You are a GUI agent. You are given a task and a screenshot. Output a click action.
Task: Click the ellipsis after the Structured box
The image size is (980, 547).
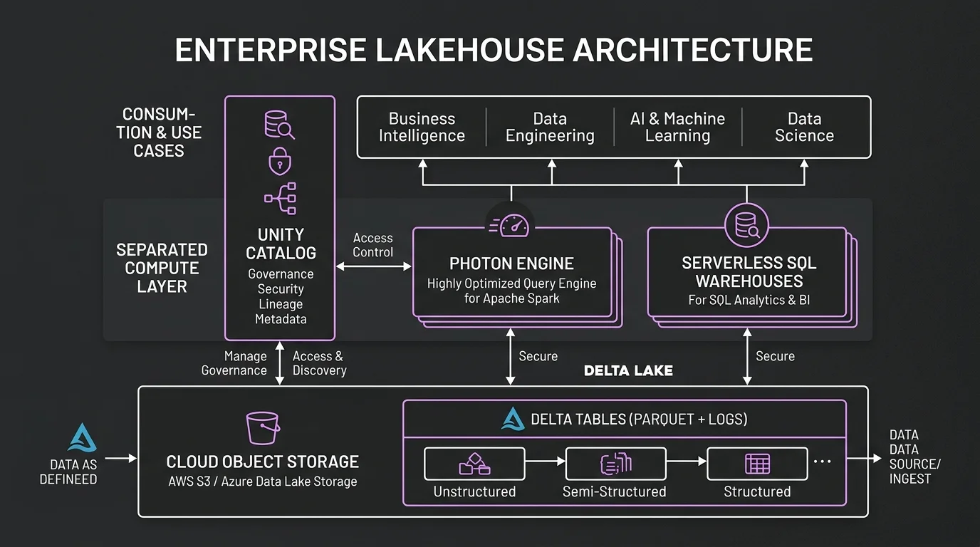click(x=822, y=462)
